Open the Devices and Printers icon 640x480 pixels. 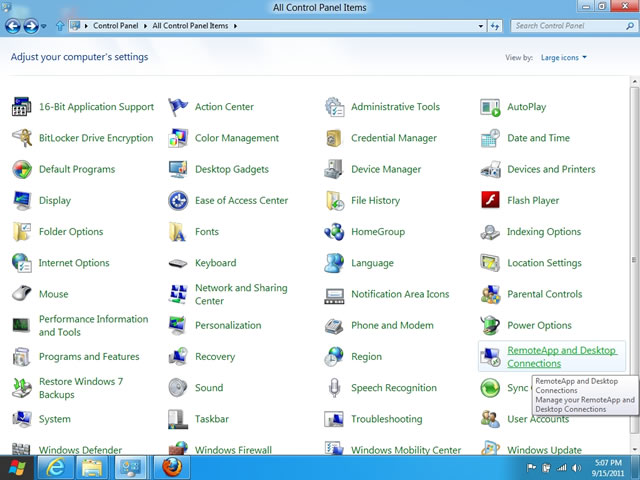490,169
